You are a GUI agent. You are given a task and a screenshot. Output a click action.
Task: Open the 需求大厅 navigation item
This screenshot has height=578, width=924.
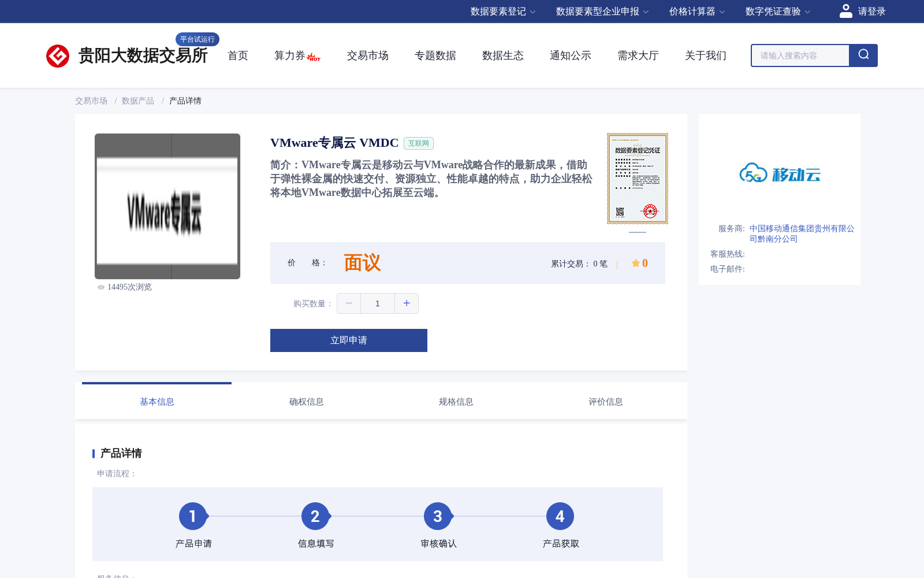coord(638,55)
